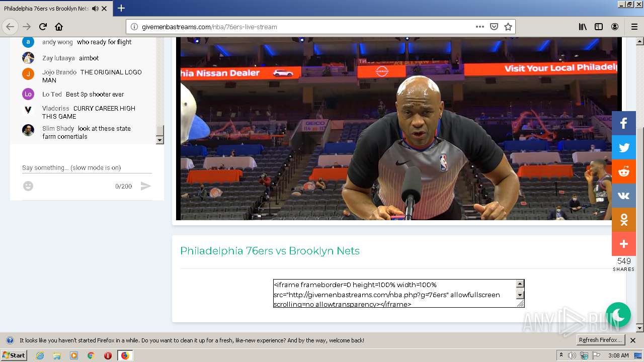Open Chrome from the taskbar
Image resolution: width=644 pixels, height=362 pixels.
(91, 355)
